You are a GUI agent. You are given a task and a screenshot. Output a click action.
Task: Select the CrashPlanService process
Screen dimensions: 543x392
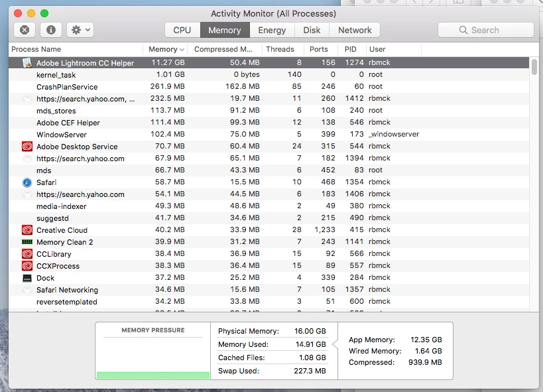(269, 87)
